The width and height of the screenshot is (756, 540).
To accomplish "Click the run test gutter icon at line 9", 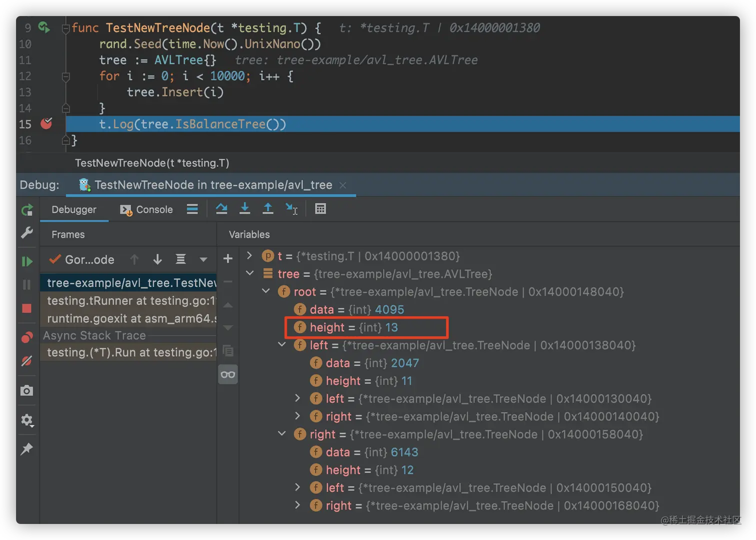I will click(x=44, y=28).
